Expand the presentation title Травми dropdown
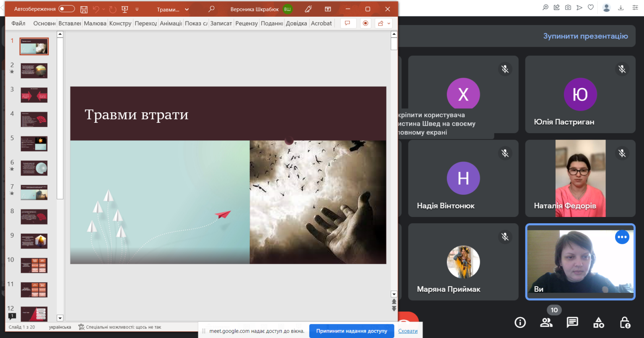This screenshot has height=338, width=644. [x=173, y=9]
